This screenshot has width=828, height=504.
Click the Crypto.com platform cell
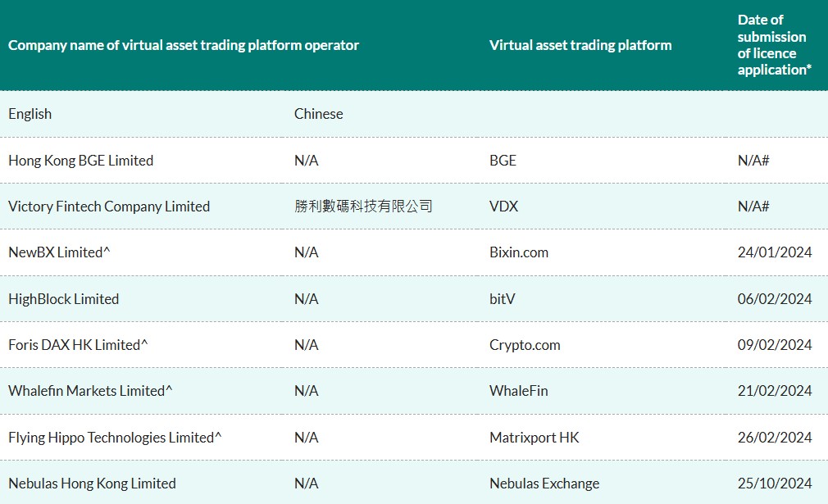525,345
